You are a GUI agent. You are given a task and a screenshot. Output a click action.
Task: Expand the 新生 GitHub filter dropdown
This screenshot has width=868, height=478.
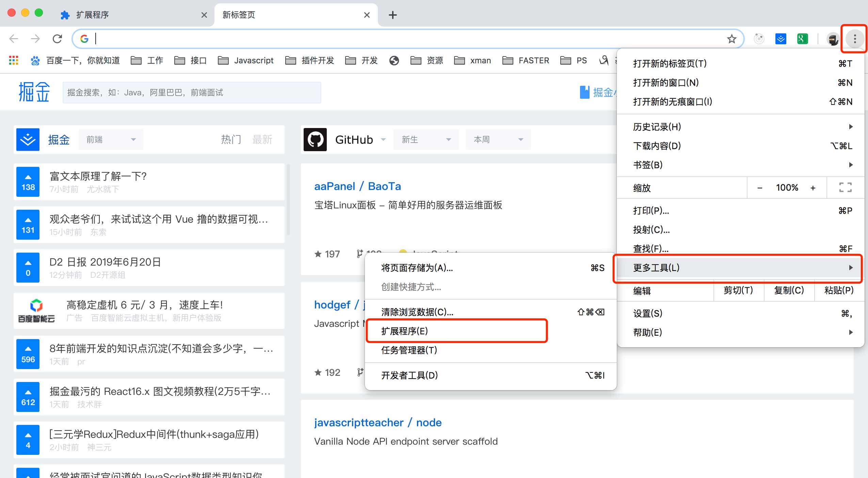coord(426,140)
